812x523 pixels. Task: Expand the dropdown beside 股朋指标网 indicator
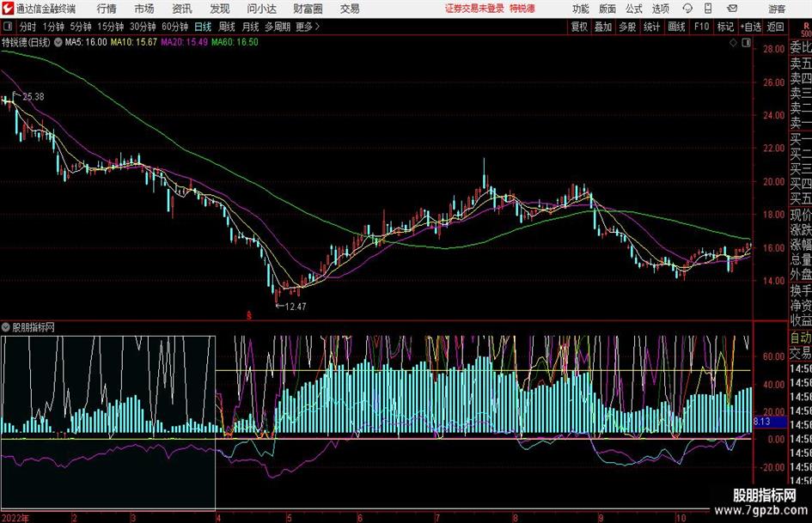tap(6, 327)
